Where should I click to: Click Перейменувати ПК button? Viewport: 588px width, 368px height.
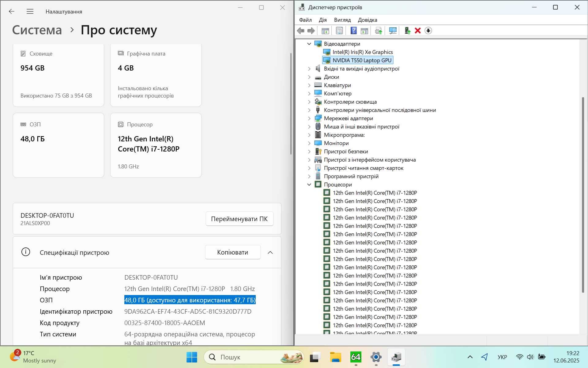click(239, 219)
